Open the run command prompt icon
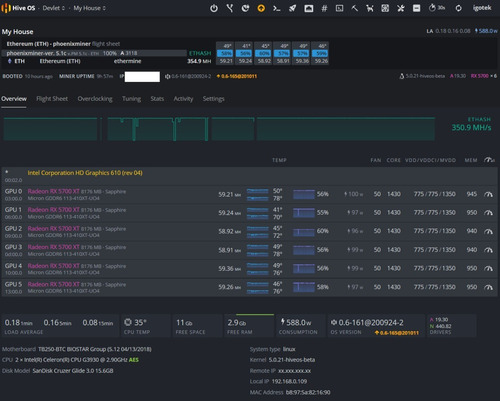Image resolution: width=500 pixels, height=401 pixels. [277, 8]
